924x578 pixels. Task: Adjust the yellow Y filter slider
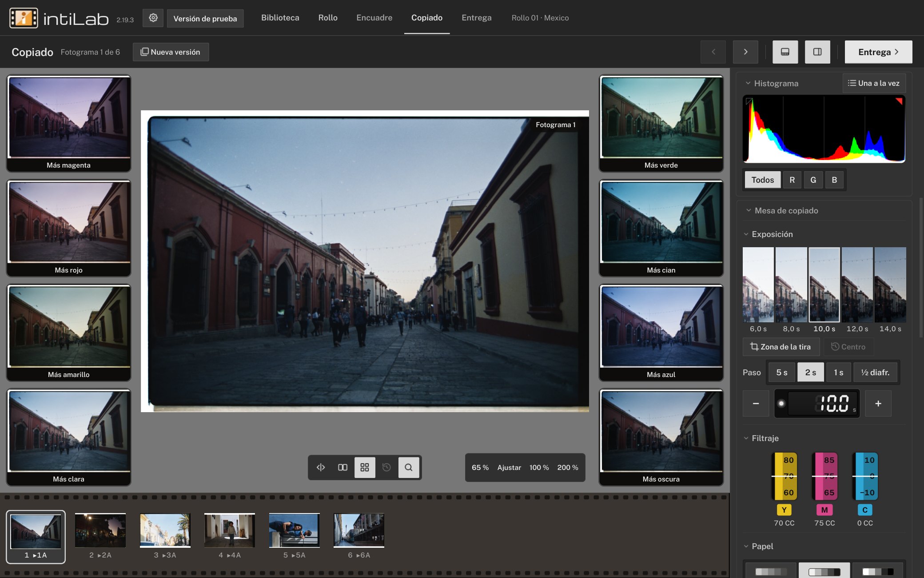[x=784, y=476]
